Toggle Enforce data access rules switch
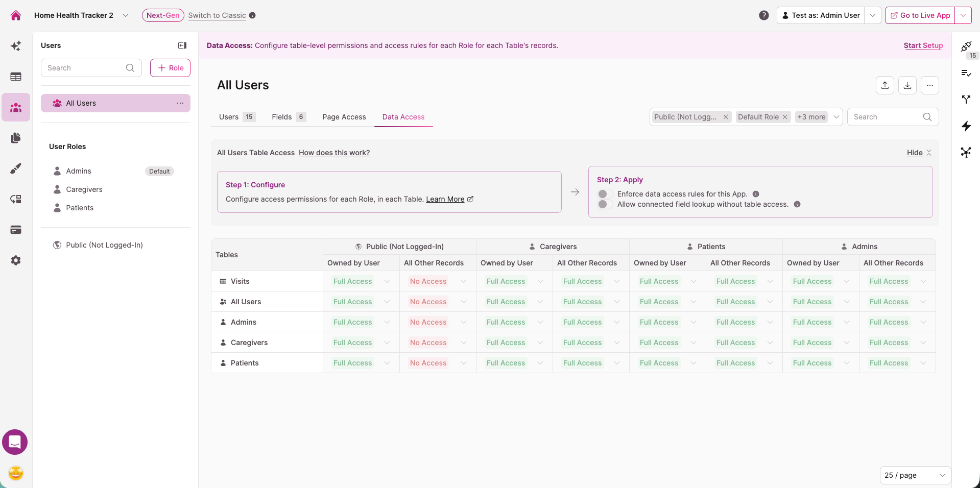980x488 pixels. point(604,194)
